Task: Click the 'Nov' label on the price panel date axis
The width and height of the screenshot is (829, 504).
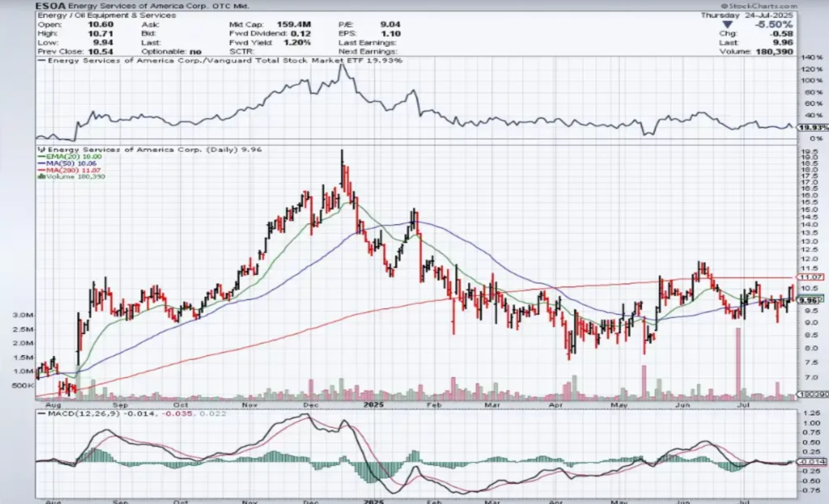Action: [249, 405]
